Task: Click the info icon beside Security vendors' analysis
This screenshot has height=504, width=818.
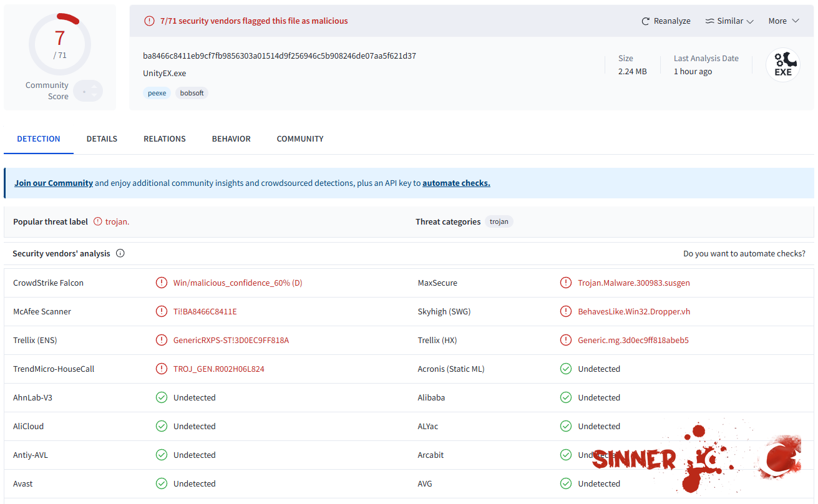Action: click(x=120, y=253)
